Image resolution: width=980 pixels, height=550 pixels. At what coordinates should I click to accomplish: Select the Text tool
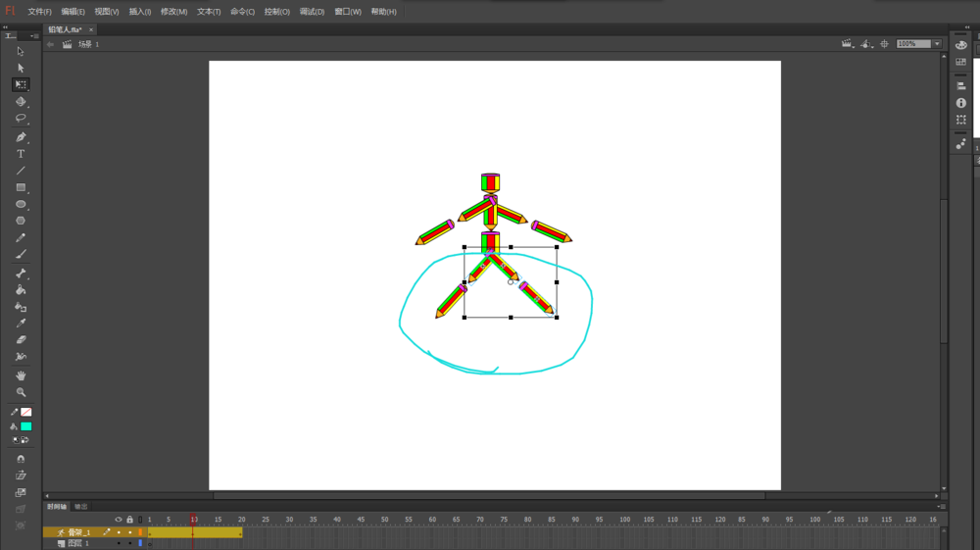pos(21,154)
